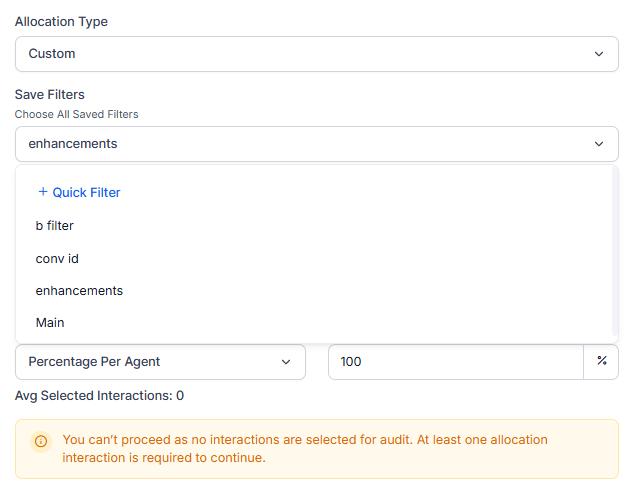Select the 'Main' saved filter
637x487 pixels.
pos(50,323)
